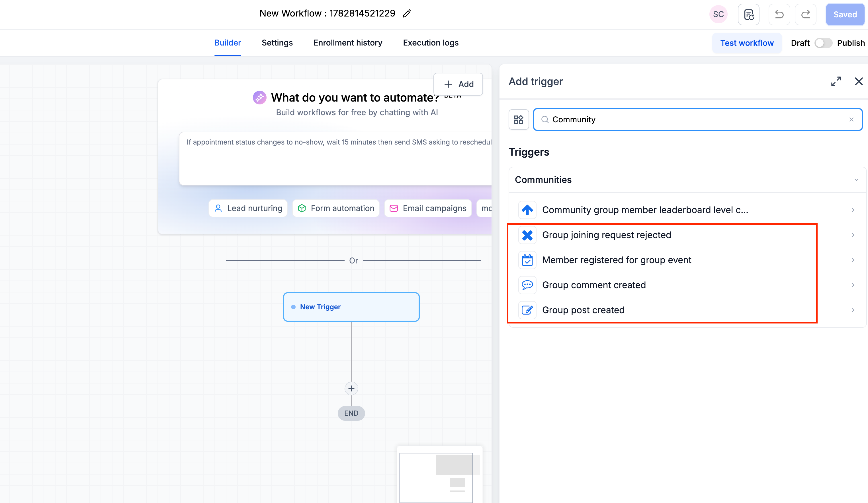The image size is (868, 503).
Task: Open chevron on Group post created
Action: 853,310
